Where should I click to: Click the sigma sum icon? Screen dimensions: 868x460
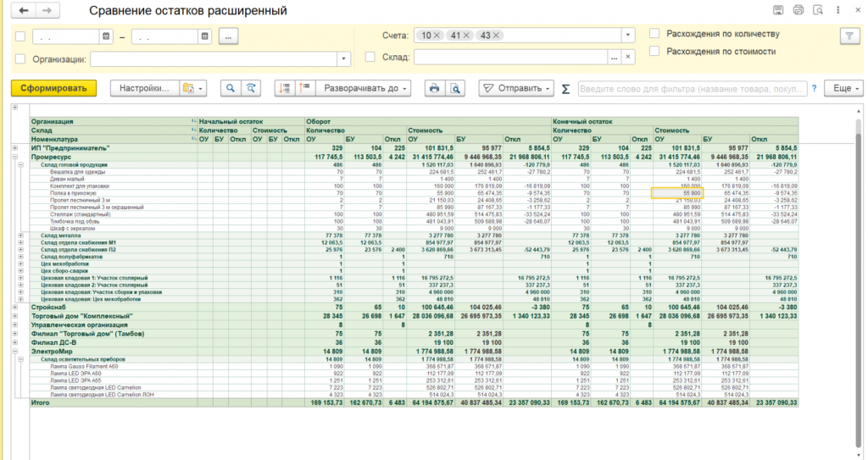coord(565,88)
